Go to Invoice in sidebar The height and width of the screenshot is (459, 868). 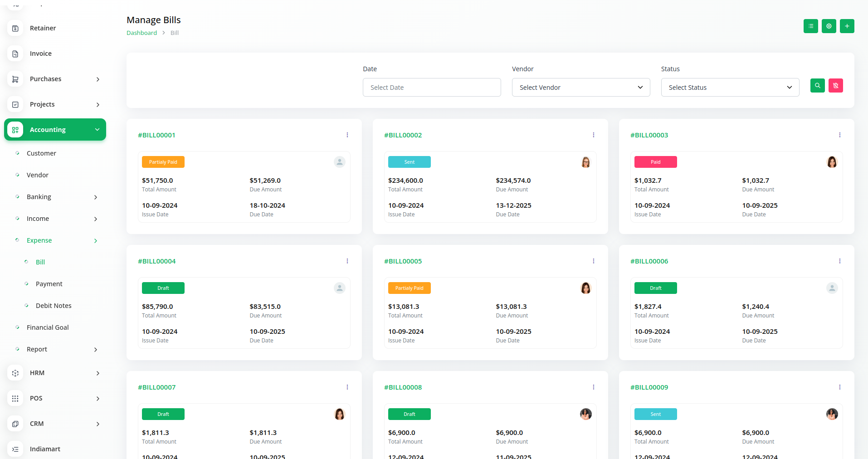pos(41,54)
